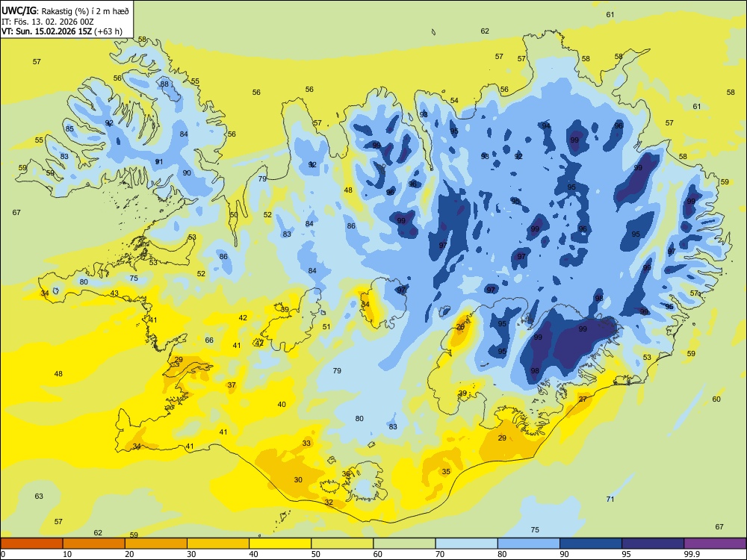Screen dimensions: 747x560
Task: Click the 70–80 light blue legend swatch
Action: [466, 544]
